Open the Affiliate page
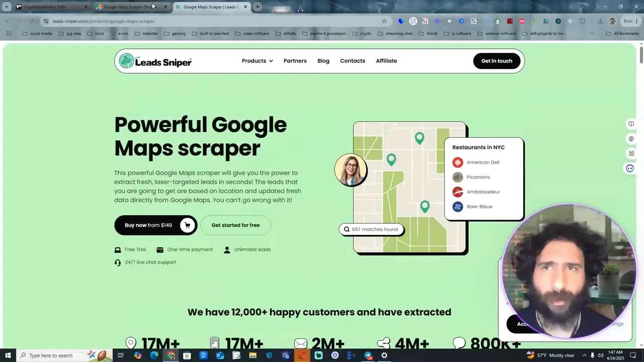This screenshot has height=362, width=644. (386, 61)
